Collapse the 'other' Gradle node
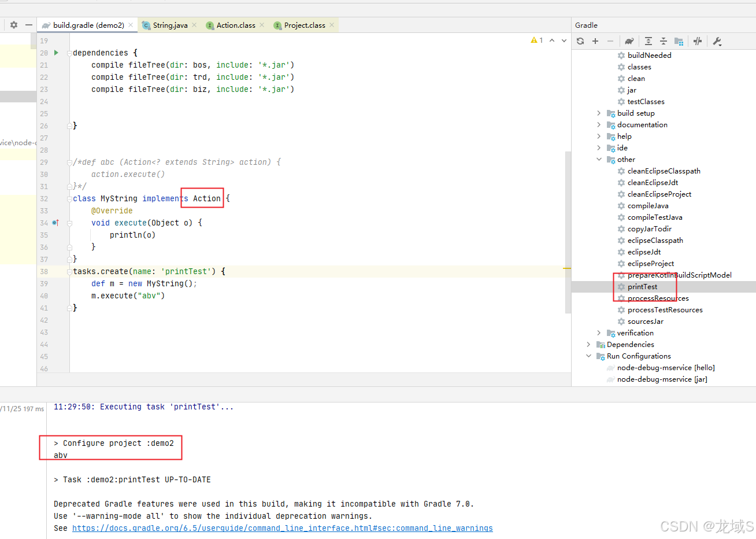The width and height of the screenshot is (756, 539). pos(599,159)
